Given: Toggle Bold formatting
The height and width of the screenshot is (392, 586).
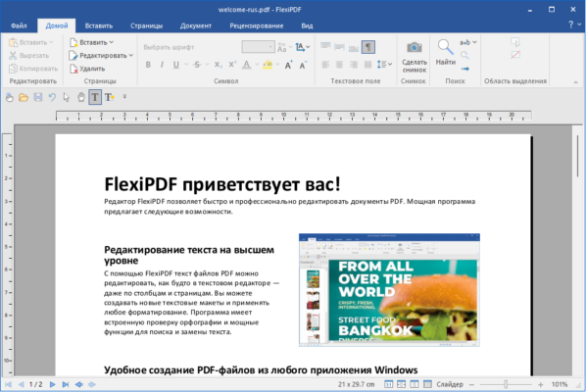Looking at the screenshot, I should tap(148, 65).
